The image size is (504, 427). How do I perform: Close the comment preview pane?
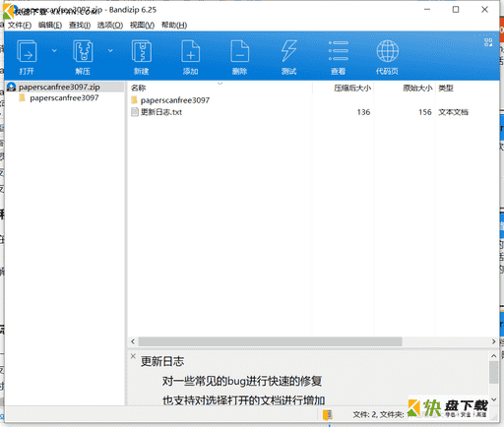click(133, 356)
